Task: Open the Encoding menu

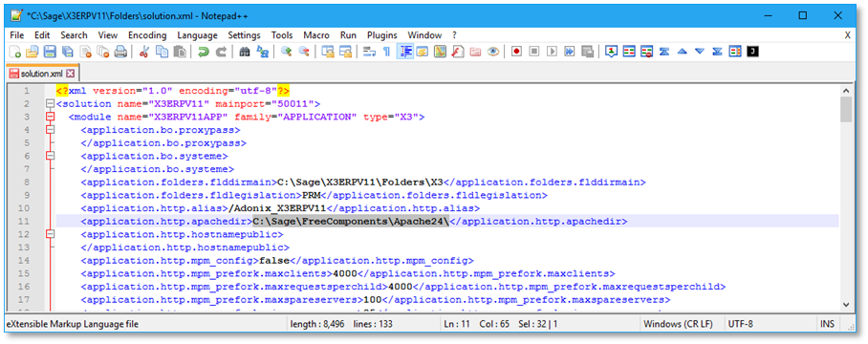Action: (147, 34)
